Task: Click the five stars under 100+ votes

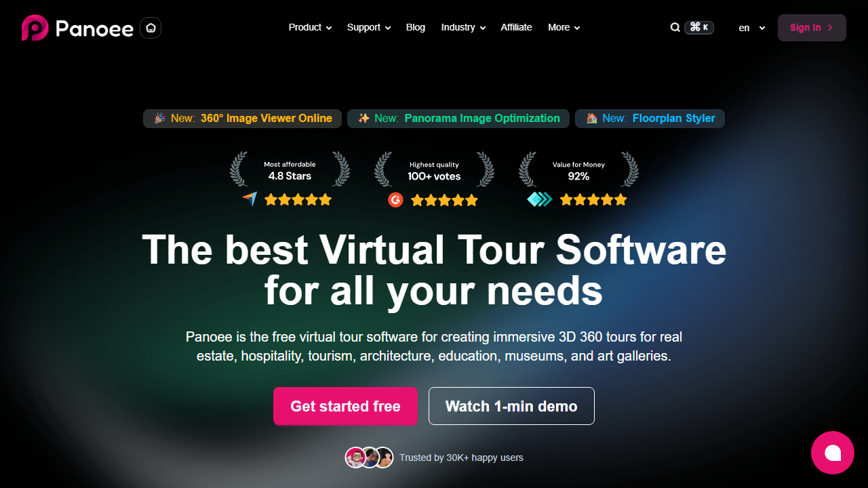Action: (x=444, y=201)
